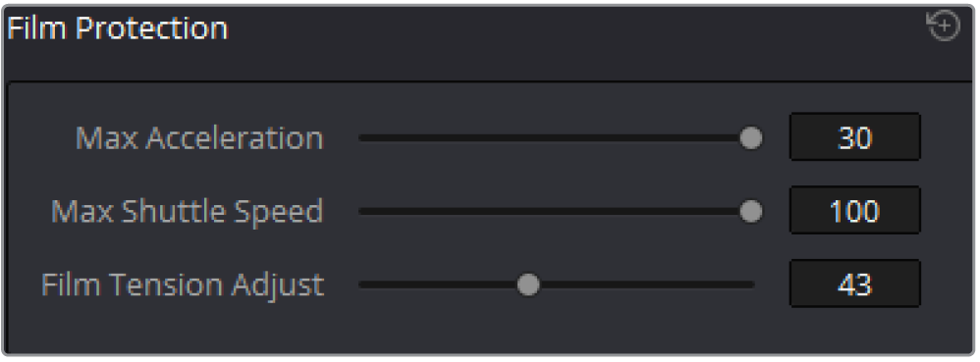Click the Film Tension Adjust slider handle

528,284
